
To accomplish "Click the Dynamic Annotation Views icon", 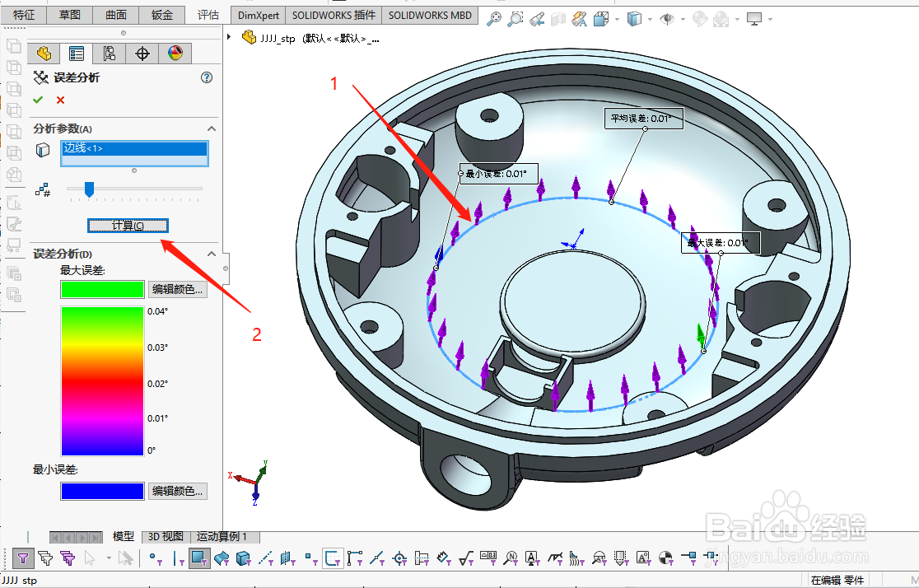I will tap(579, 19).
